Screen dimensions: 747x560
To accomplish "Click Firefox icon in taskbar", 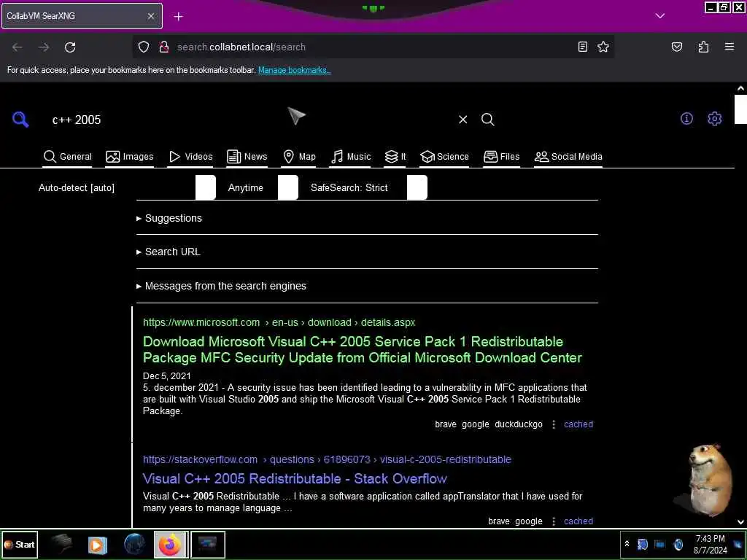I will tap(171, 544).
